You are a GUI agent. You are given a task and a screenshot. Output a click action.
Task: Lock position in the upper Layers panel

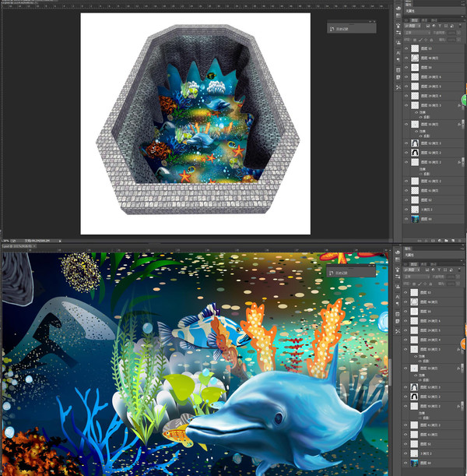(426, 40)
